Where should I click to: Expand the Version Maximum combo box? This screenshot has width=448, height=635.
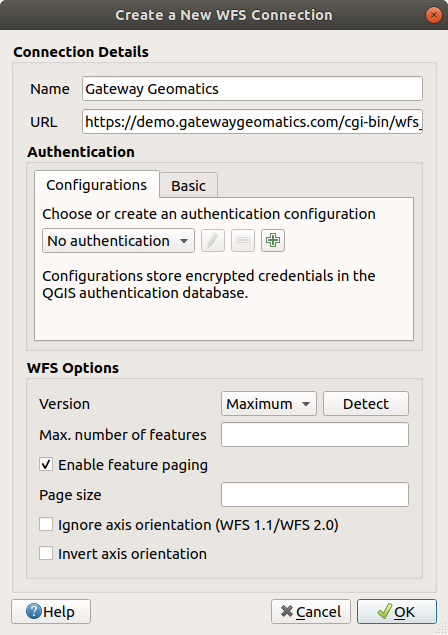269,403
